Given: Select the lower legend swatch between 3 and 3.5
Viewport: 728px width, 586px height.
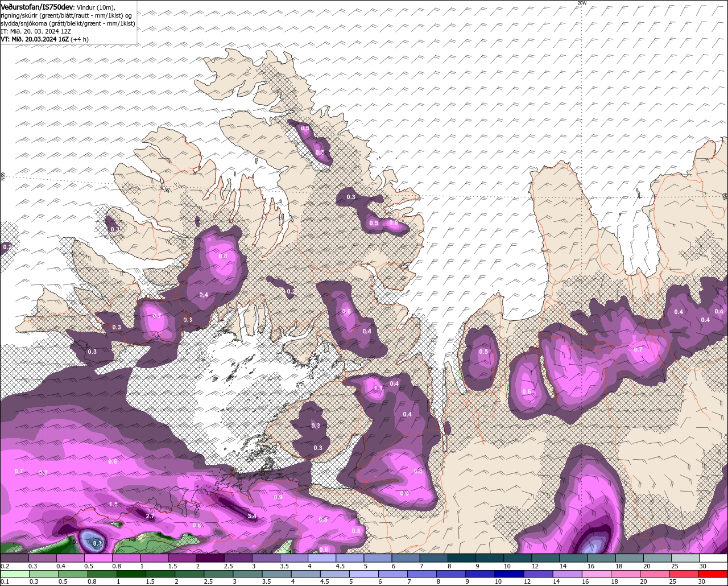Looking at the screenshot, I should pyautogui.click(x=248, y=574).
